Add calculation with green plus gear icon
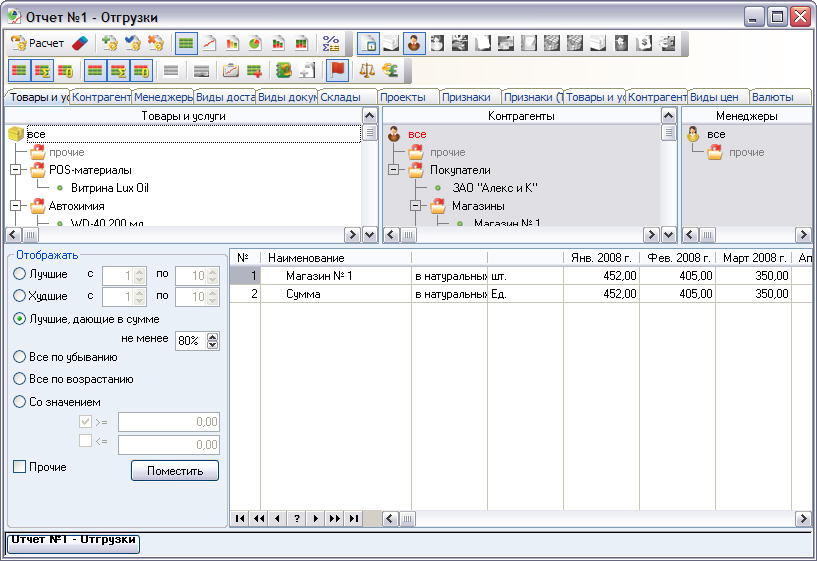Image resolution: width=817 pixels, height=561 pixels. [x=110, y=43]
